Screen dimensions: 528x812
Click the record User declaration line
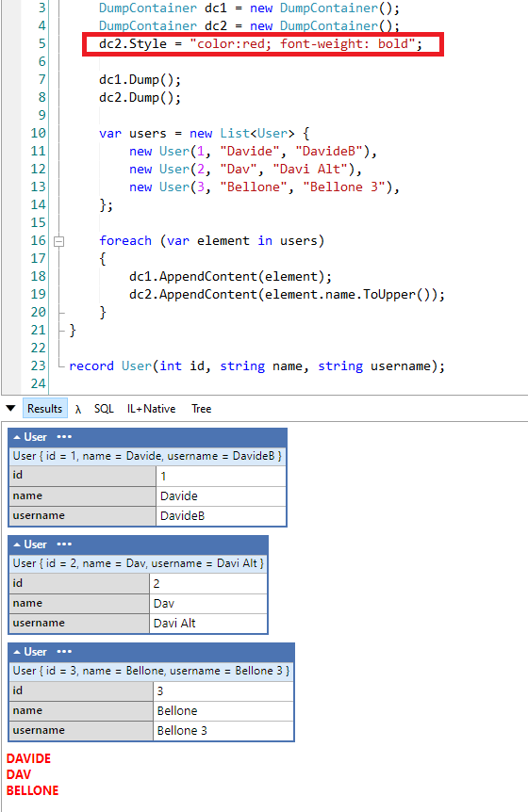pos(257,366)
